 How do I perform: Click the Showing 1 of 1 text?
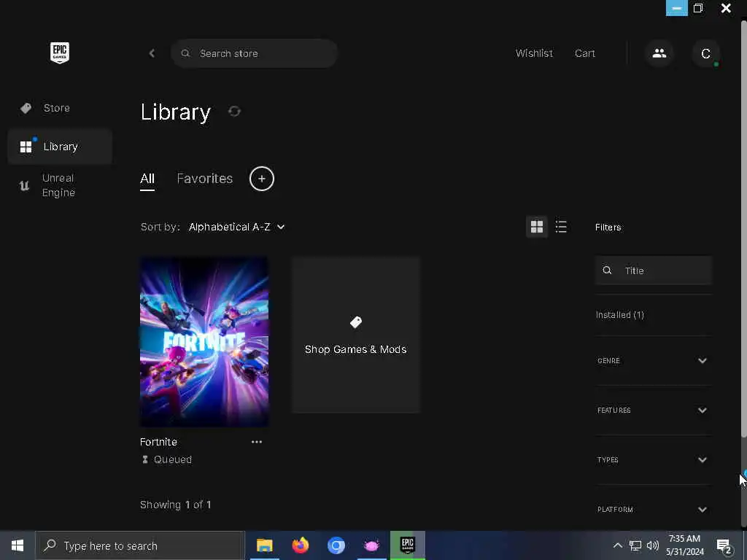tap(175, 505)
